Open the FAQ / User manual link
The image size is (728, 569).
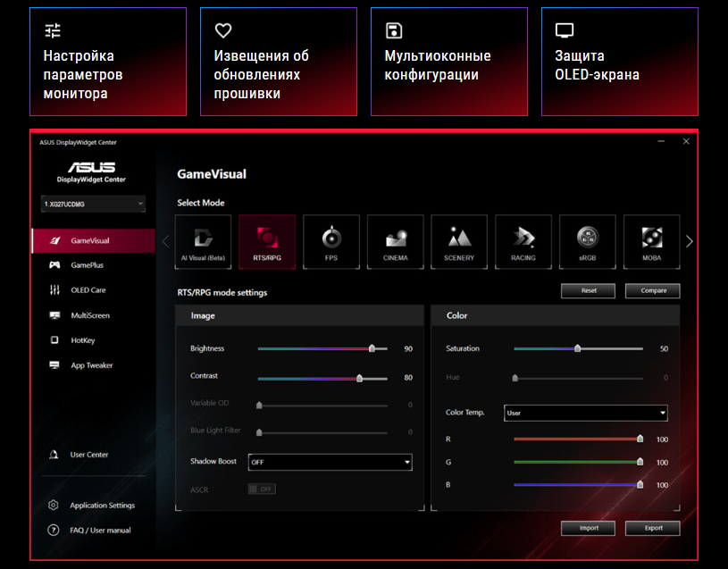click(x=100, y=531)
